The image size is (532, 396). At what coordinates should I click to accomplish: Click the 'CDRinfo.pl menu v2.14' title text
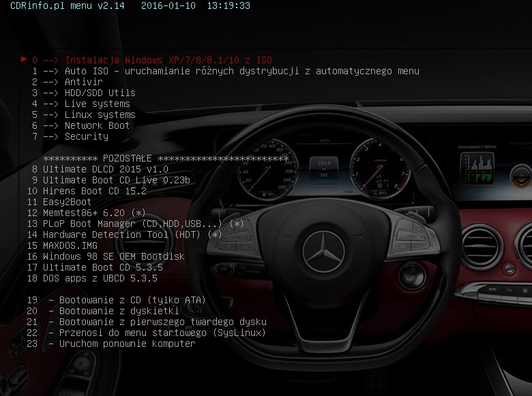(67, 5)
